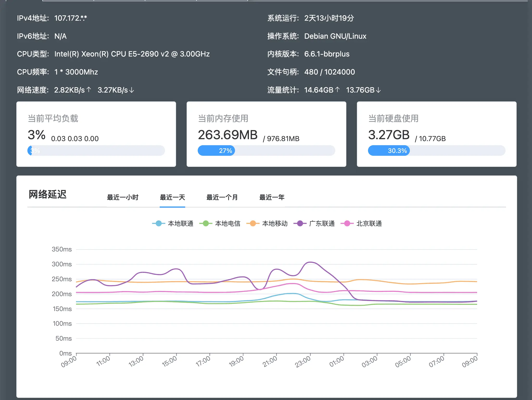Click the 当前内存使用 card title
532x400 pixels.
click(223, 119)
